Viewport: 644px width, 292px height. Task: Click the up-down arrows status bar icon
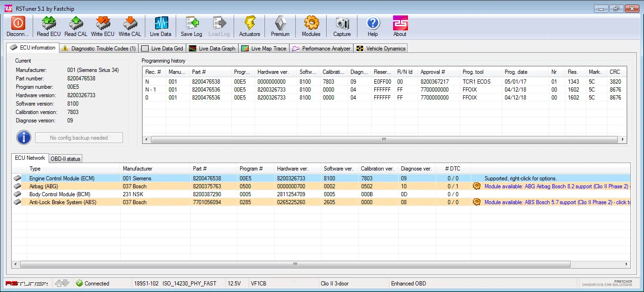pyautogui.click(x=62, y=283)
